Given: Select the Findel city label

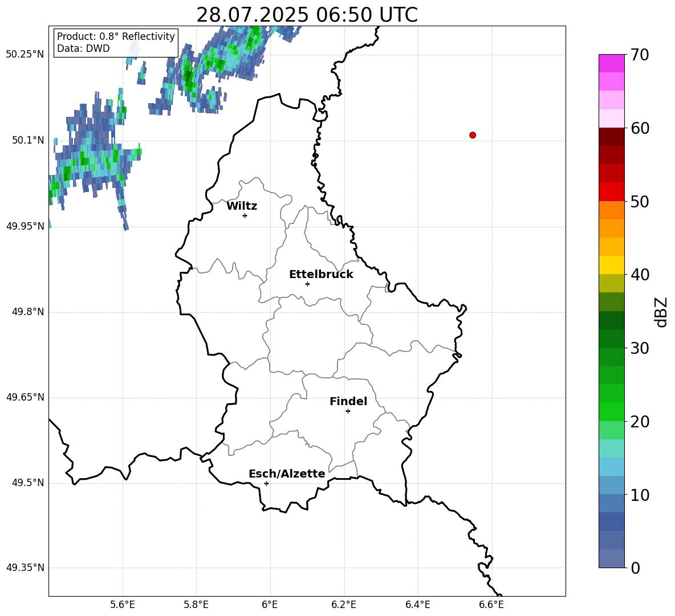Looking at the screenshot, I should (x=348, y=401).
